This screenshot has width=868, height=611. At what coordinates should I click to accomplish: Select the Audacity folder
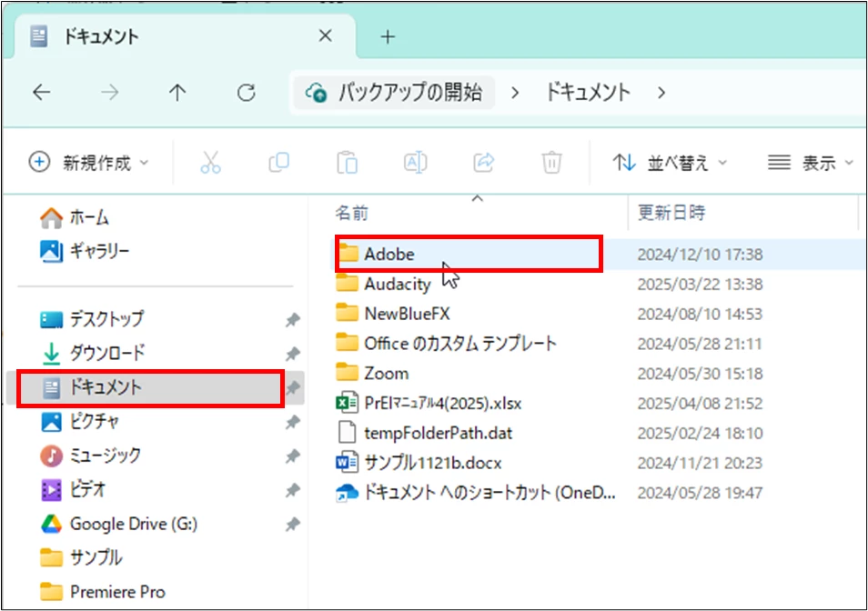(383, 285)
